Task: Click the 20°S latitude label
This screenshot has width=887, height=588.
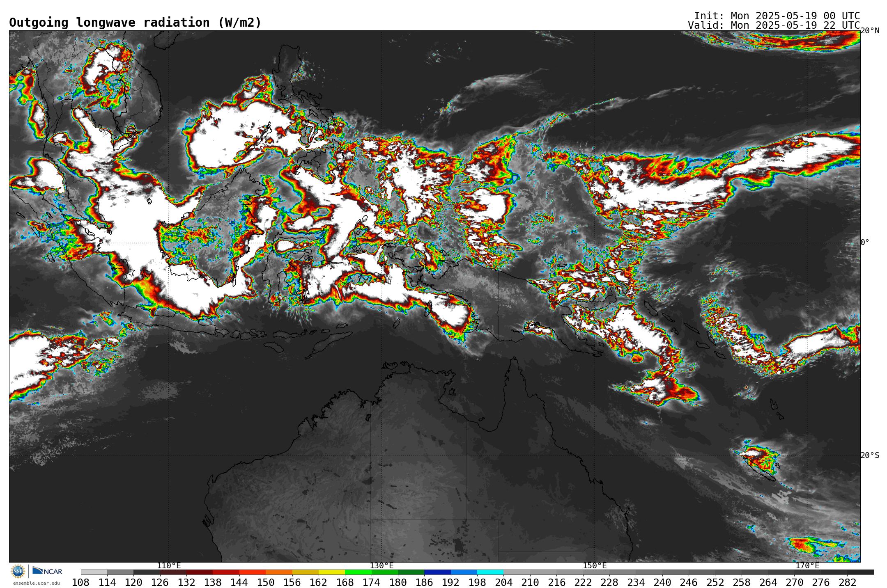Action: [870, 455]
